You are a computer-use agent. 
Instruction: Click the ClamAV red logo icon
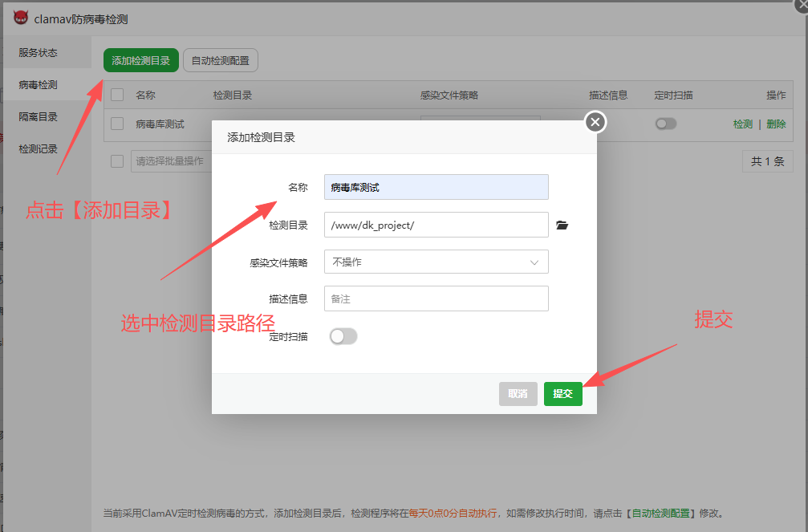click(21, 18)
